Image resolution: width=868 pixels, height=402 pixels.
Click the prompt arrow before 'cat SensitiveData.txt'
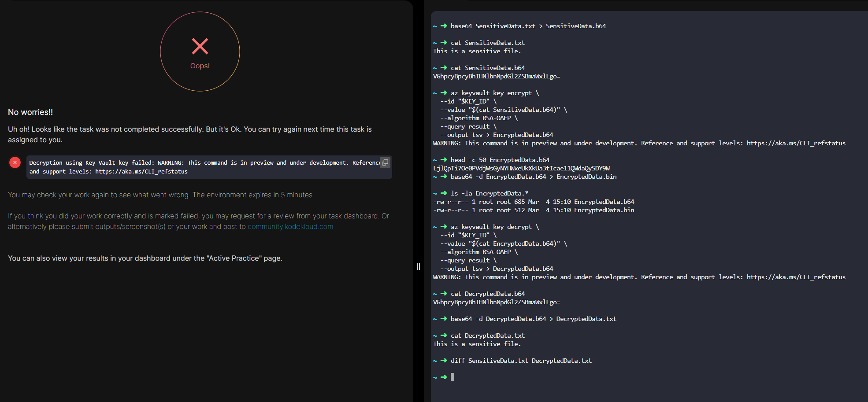444,43
